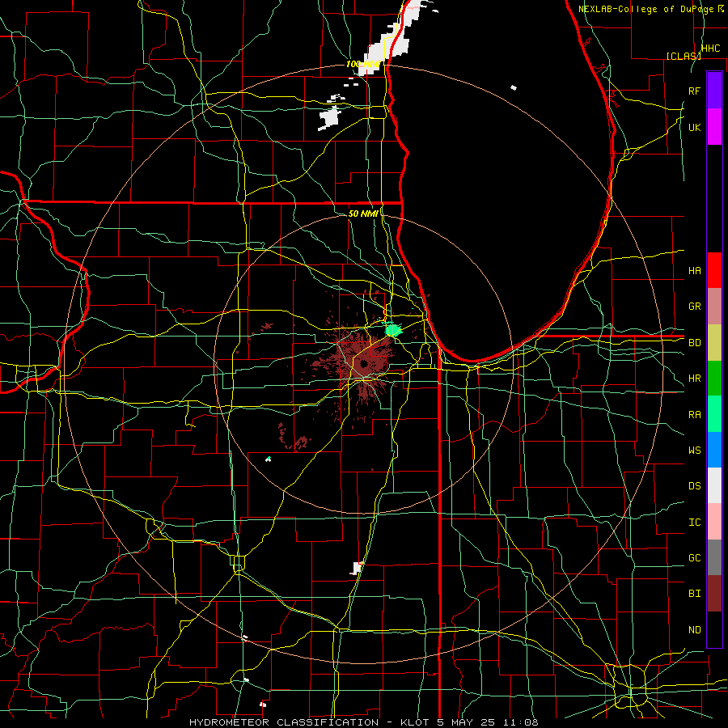Image resolution: width=728 pixels, height=728 pixels.
Task: Click the large mint green rain echo patch
Action: point(393,330)
